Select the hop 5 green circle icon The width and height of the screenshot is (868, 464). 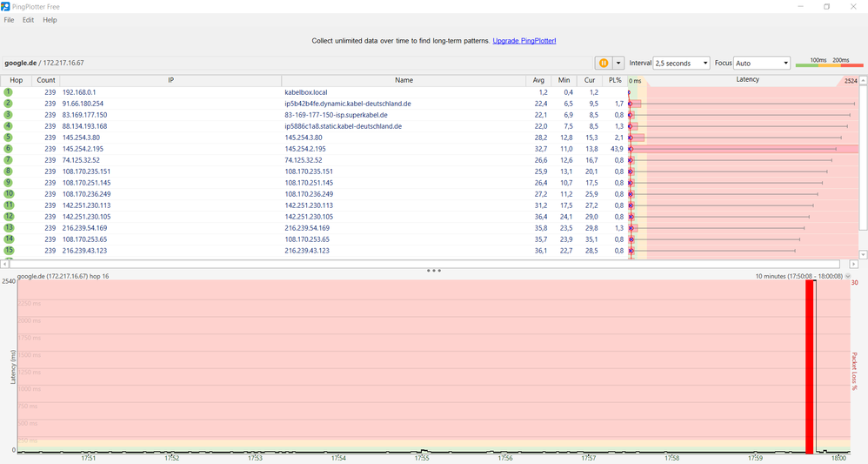[x=9, y=138]
